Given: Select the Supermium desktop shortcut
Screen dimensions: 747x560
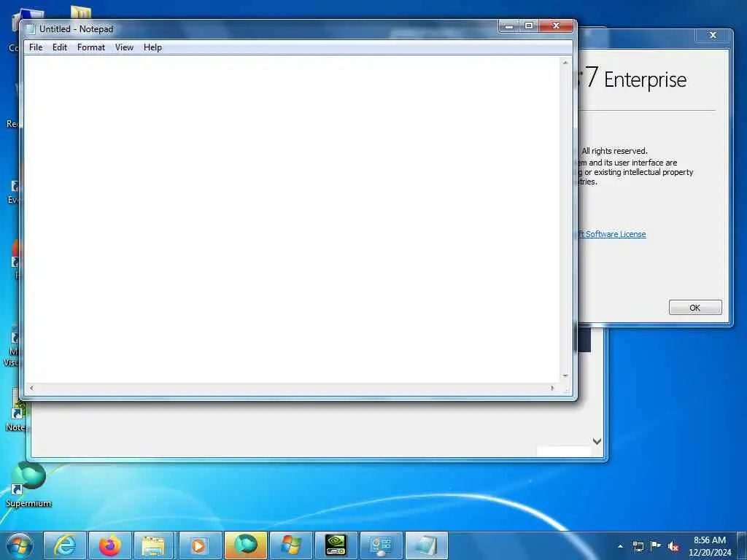Looking at the screenshot, I should 28,484.
